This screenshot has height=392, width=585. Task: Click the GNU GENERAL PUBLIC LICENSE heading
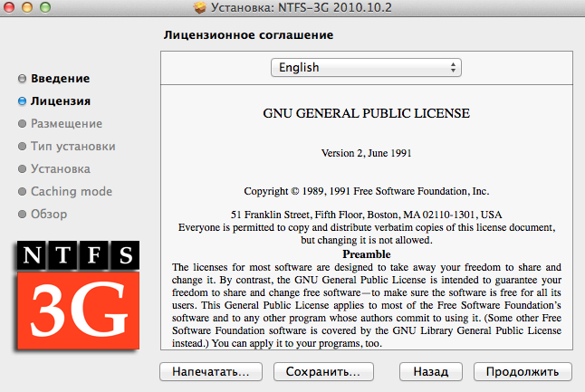(x=367, y=113)
